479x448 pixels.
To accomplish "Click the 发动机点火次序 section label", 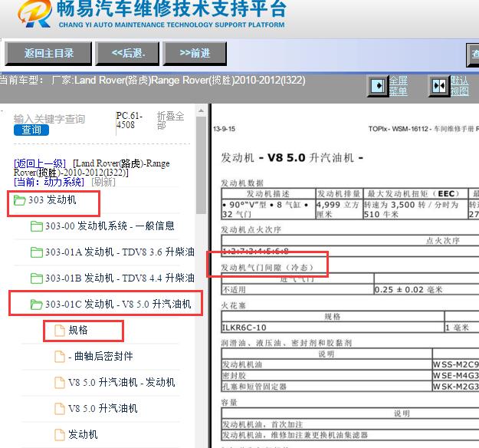I will pyautogui.click(x=251, y=229).
